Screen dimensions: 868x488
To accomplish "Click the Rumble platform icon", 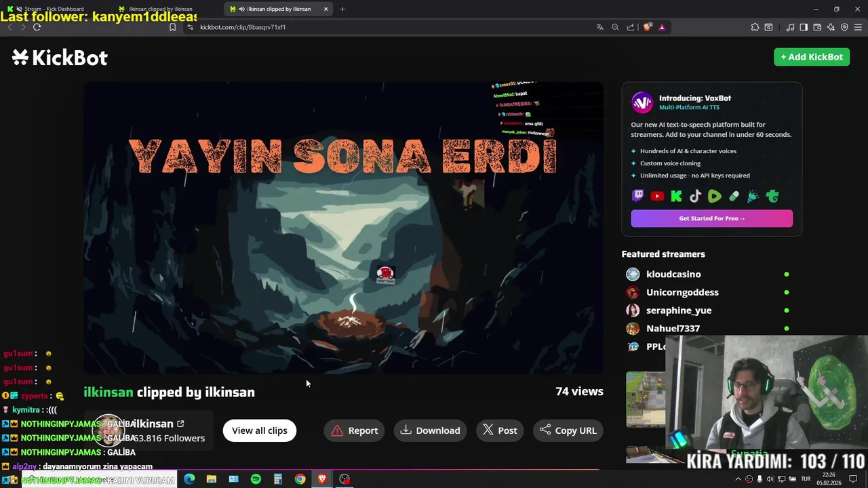I will [x=715, y=197].
